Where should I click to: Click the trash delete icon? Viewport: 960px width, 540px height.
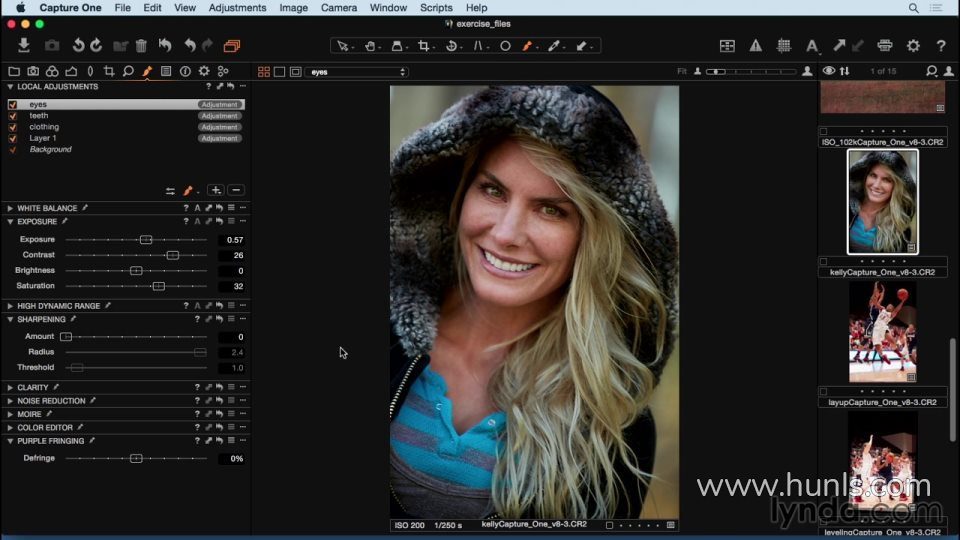141,45
